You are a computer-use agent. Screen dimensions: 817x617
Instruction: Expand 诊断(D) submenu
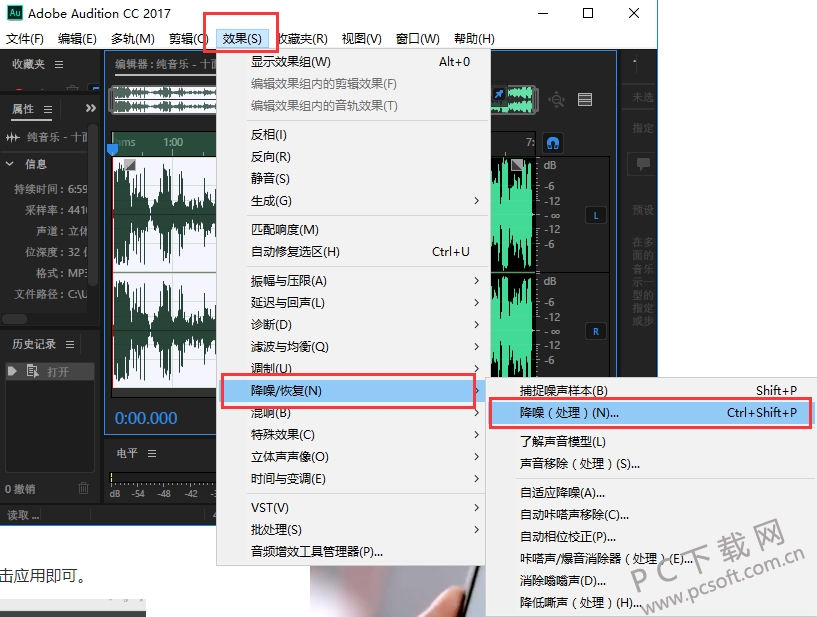click(x=353, y=325)
